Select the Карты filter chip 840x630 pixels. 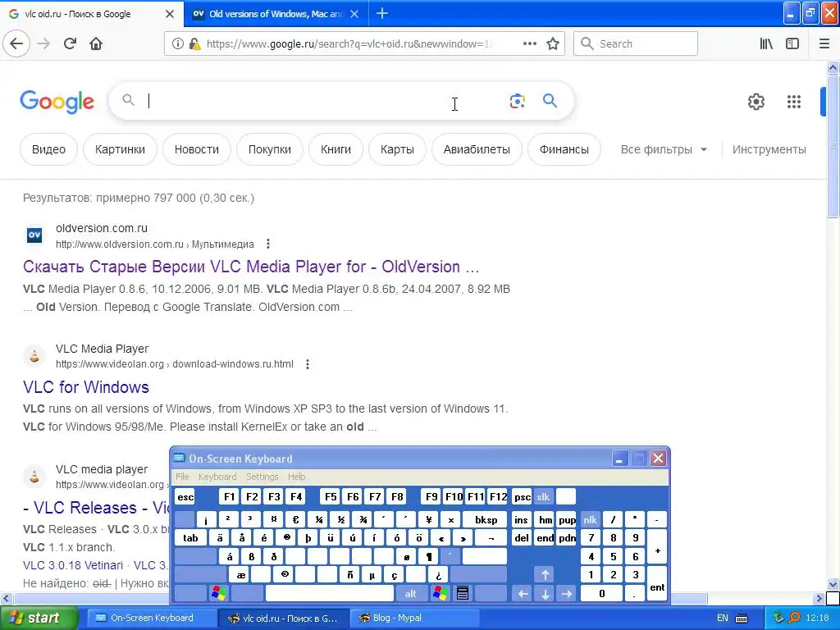coord(397,149)
